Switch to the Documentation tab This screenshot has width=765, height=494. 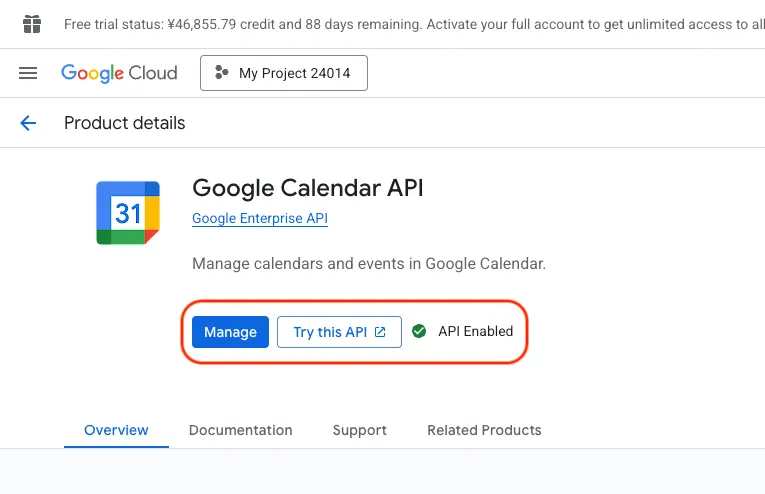pyautogui.click(x=241, y=430)
